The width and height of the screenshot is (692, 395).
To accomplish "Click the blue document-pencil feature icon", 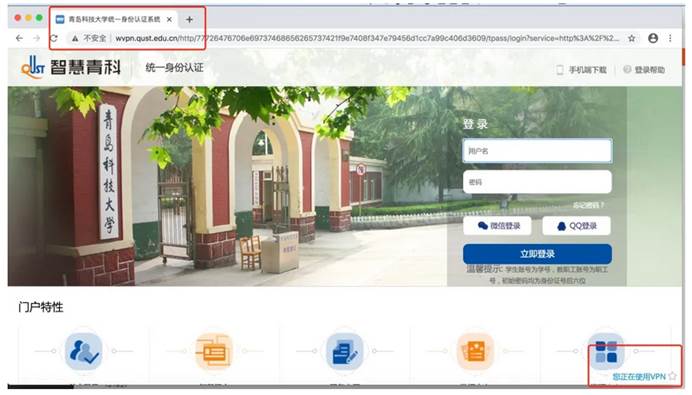I will tap(345, 351).
